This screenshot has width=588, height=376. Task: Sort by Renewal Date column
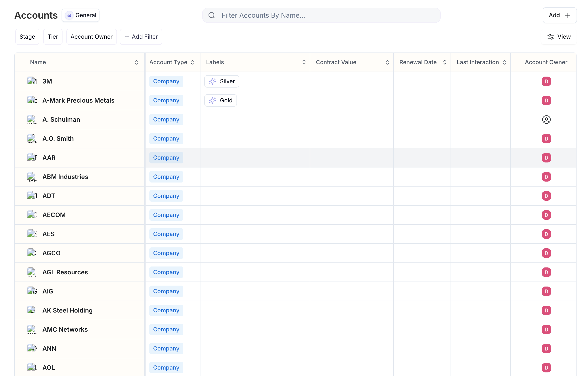[x=444, y=62]
